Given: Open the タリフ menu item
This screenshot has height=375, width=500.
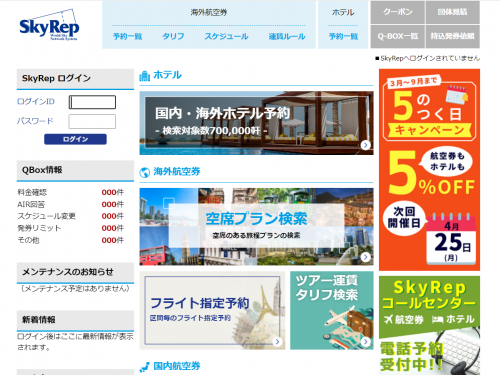Looking at the screenshot, I should pos(173,36).
